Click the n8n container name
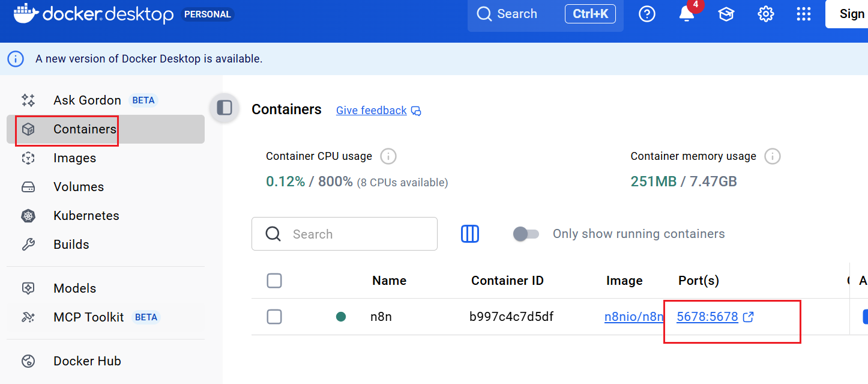 click(381, 317)
